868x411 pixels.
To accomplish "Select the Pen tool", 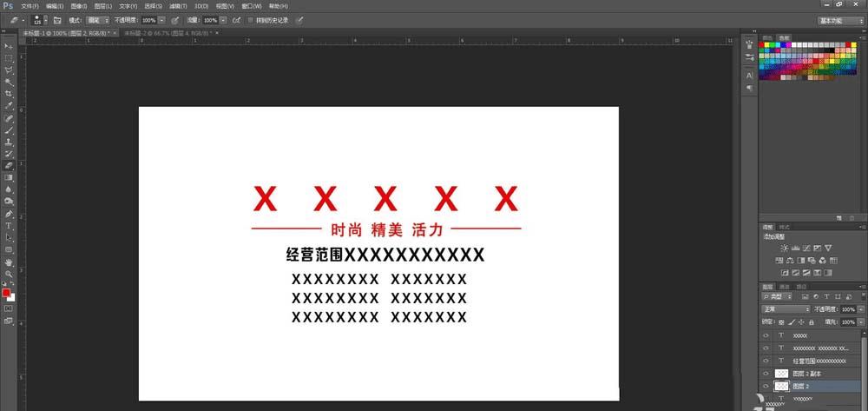I will tap(9, 215).
